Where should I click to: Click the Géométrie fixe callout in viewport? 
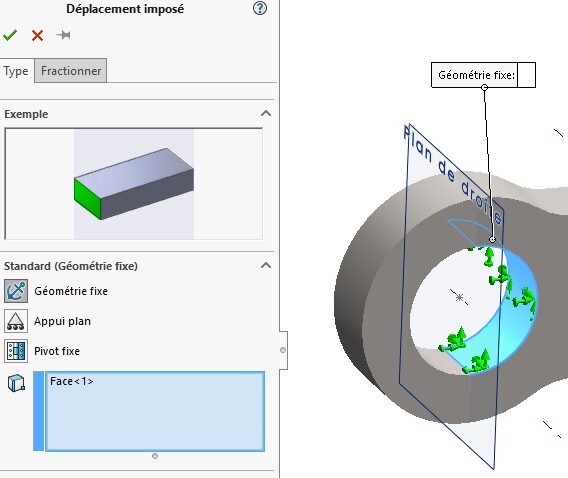(476, 75)
